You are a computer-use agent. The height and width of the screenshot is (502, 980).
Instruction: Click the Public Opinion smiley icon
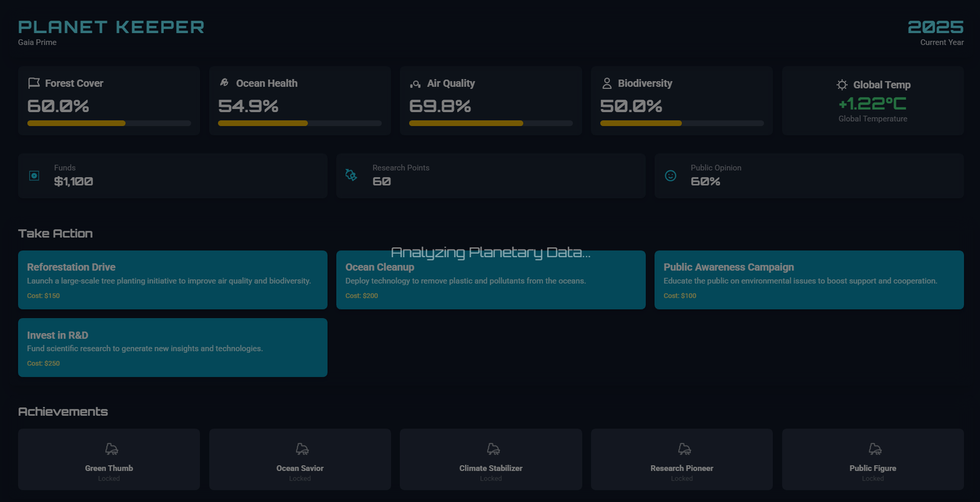(x=671, y=176)
